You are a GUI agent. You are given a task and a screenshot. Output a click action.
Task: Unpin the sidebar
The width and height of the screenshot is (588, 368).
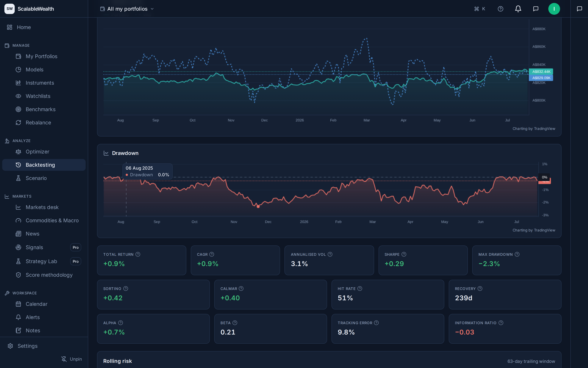pos(71,359)
